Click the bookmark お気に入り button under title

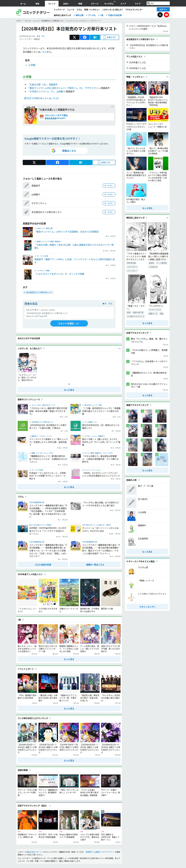(x=110, y=37)
